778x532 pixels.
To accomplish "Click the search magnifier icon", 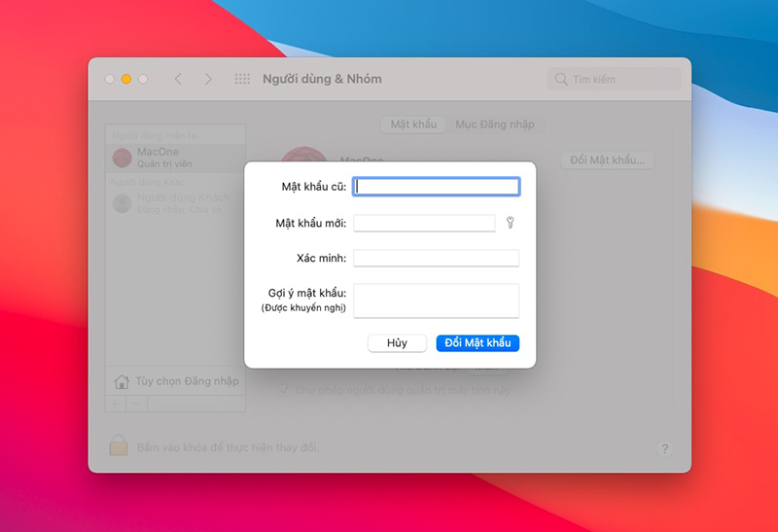I will click(x=561, y=79).
